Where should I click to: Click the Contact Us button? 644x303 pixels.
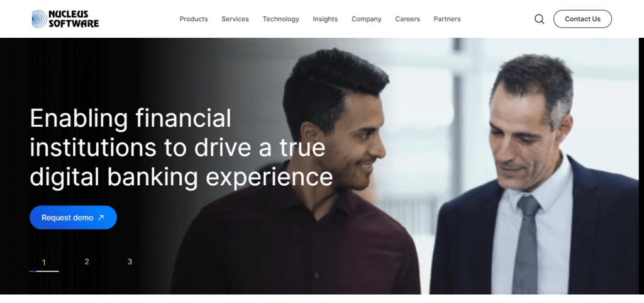[582, 19]
